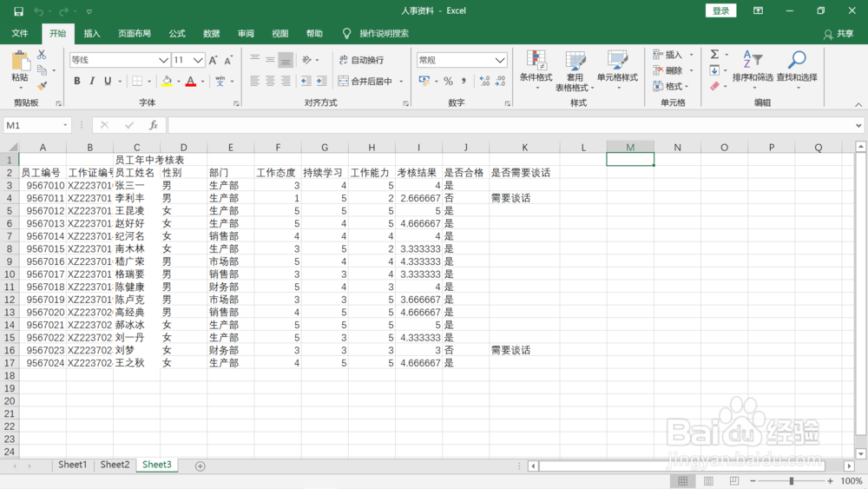Click the Save icon in title bar
Screen dimensions: 868x489
(18, 11)
